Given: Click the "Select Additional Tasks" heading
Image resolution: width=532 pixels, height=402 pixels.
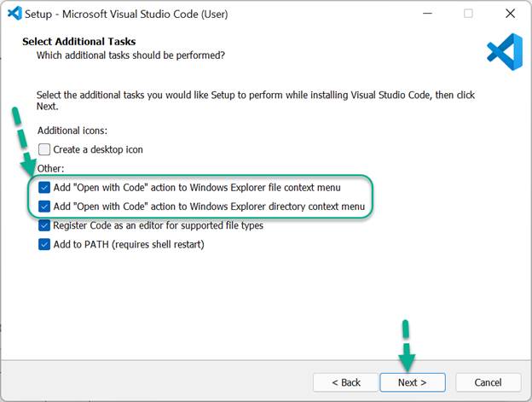Looking at the screenshot, I should click(79, 42).
